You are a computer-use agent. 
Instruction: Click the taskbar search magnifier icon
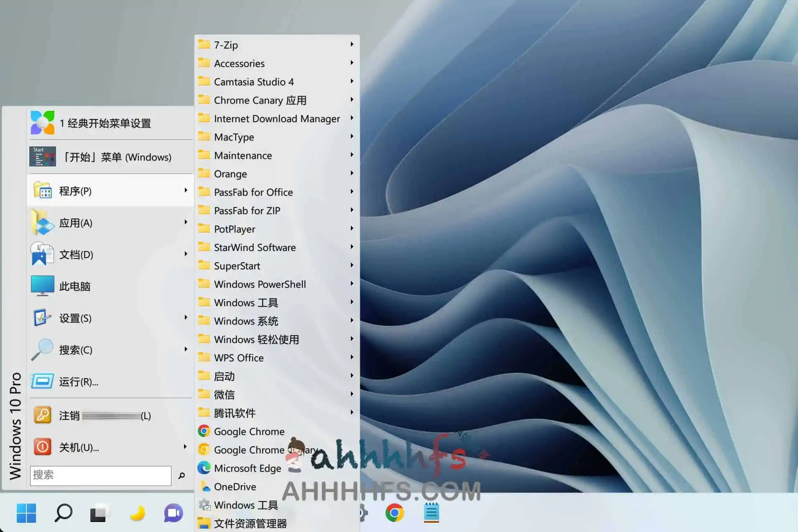tap(63, 512)
